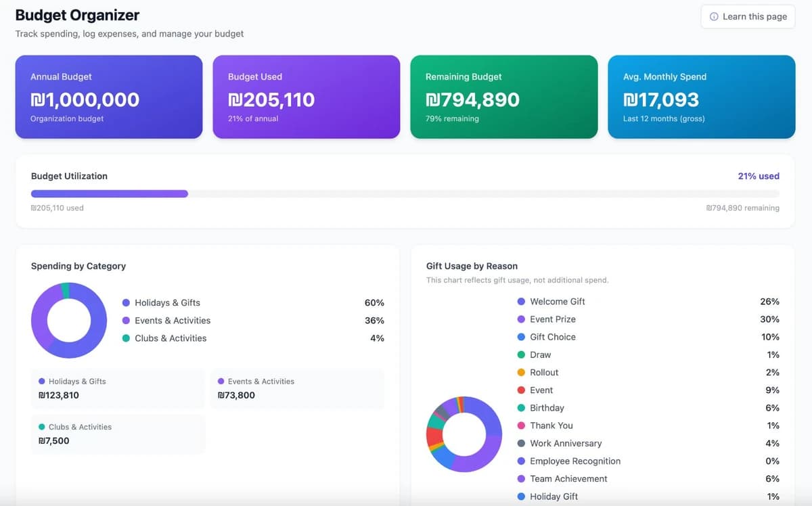
Task: Click the ₪205,110 used text
Action: [58, 208]
